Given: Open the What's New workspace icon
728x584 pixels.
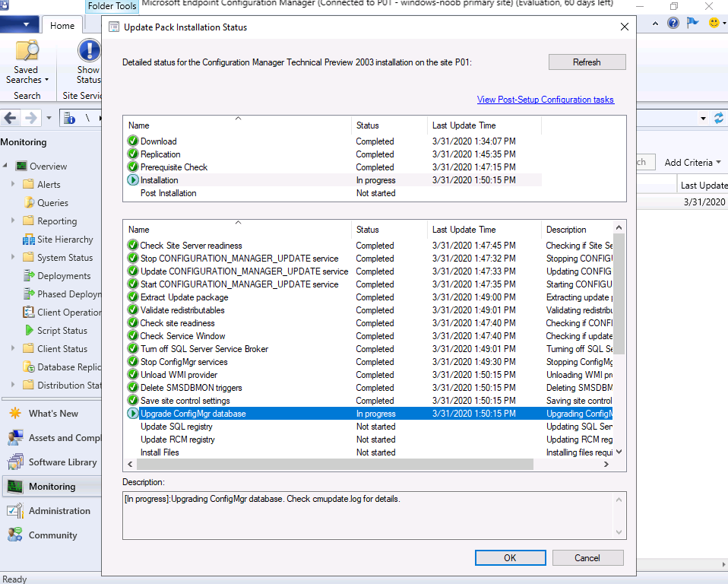Looking at the screenshot, I should [x=15, y=413].
